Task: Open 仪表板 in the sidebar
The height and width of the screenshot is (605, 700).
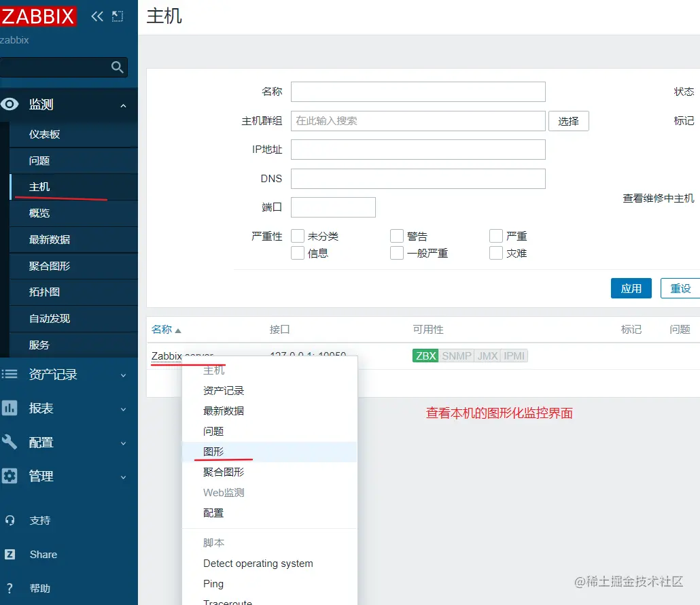Action: (73, 135)
